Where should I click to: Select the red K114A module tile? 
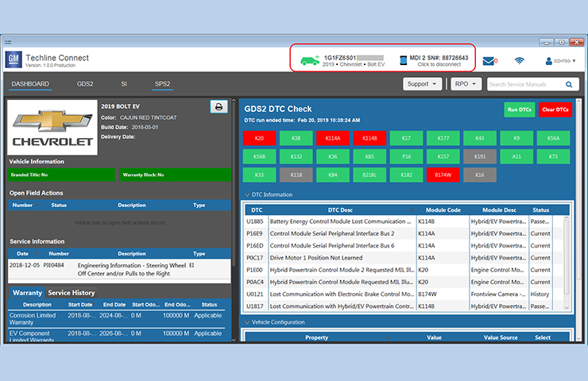point(332,138)
